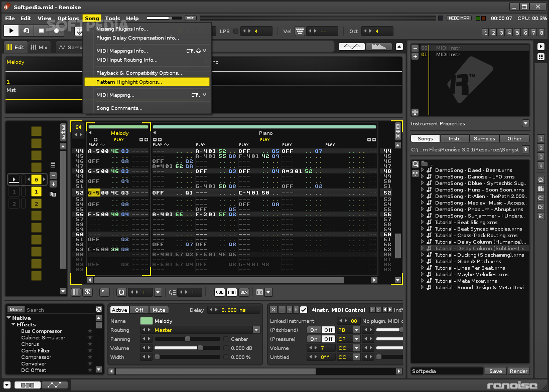Screen dimensions: 549x392
Task: Adjust the Panning slider
Action: 187,339
